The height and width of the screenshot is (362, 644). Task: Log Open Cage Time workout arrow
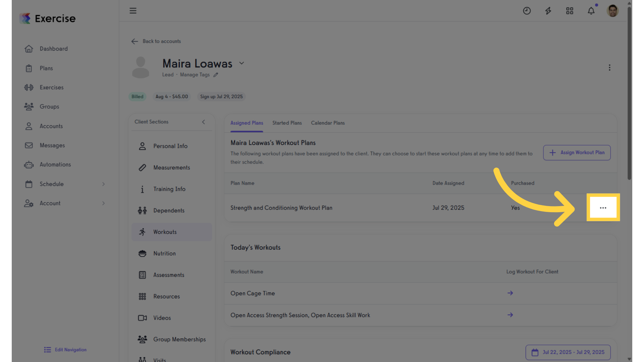point(510,293)
